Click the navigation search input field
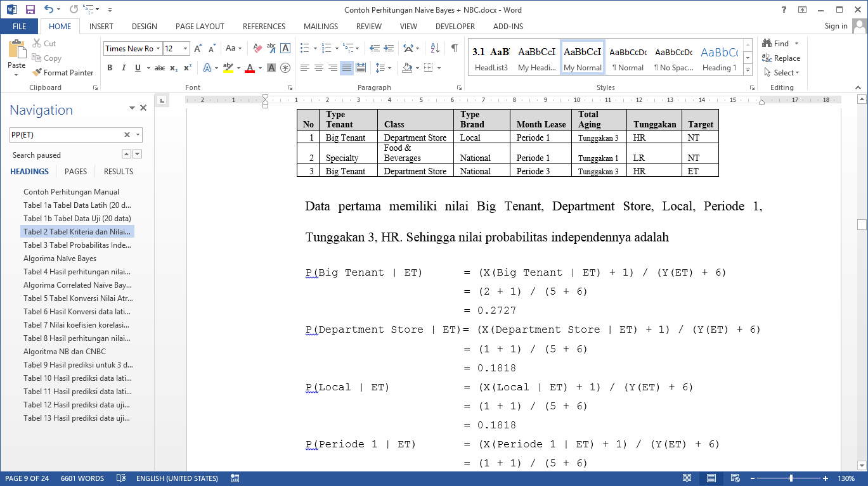The width and height of the screenshot is (868, 486). point(65,134)
